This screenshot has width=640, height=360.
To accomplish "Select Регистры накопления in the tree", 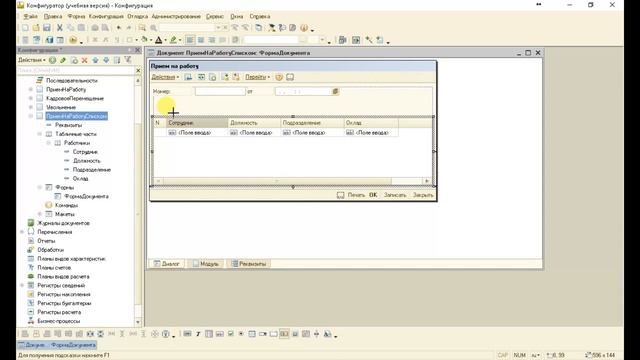I will point(64,294).
